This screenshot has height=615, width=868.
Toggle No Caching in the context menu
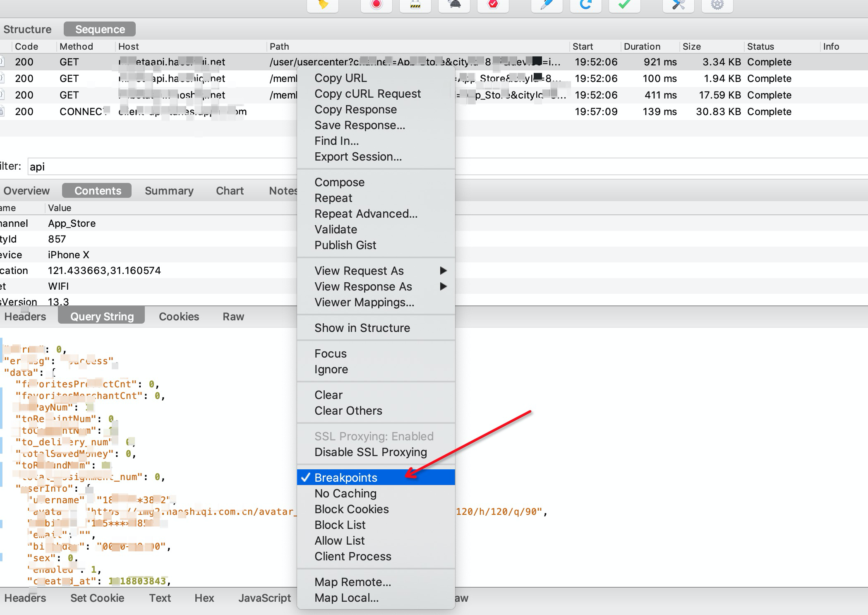(345, 493)
